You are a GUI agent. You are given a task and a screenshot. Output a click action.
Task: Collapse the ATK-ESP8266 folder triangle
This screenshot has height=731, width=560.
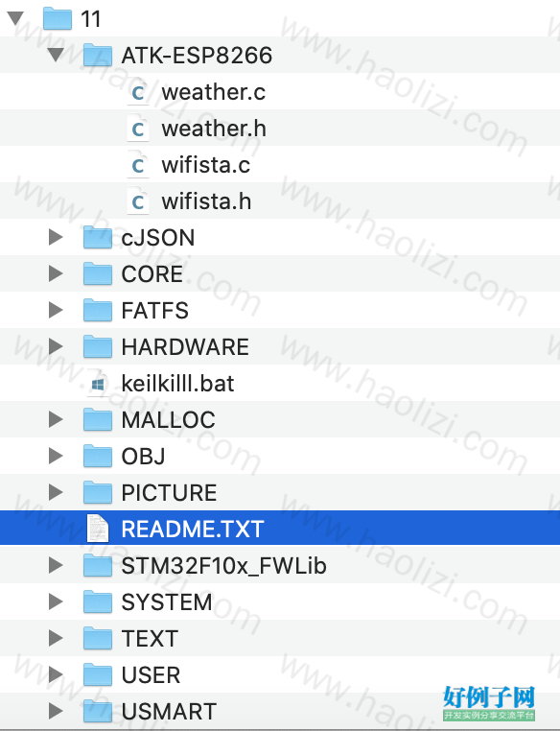tap(56, 55)
